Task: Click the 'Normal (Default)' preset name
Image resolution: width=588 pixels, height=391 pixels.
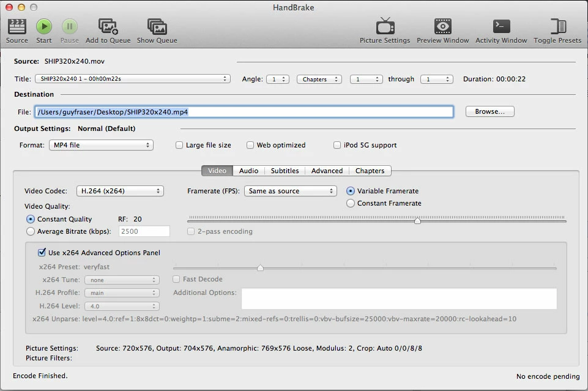Action: point(106,128)
